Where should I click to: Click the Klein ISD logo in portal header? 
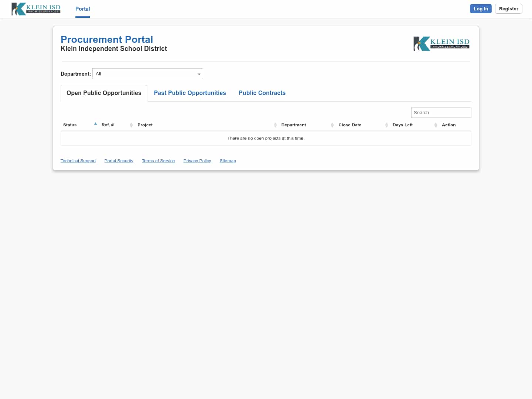click(x=441, y=44)
